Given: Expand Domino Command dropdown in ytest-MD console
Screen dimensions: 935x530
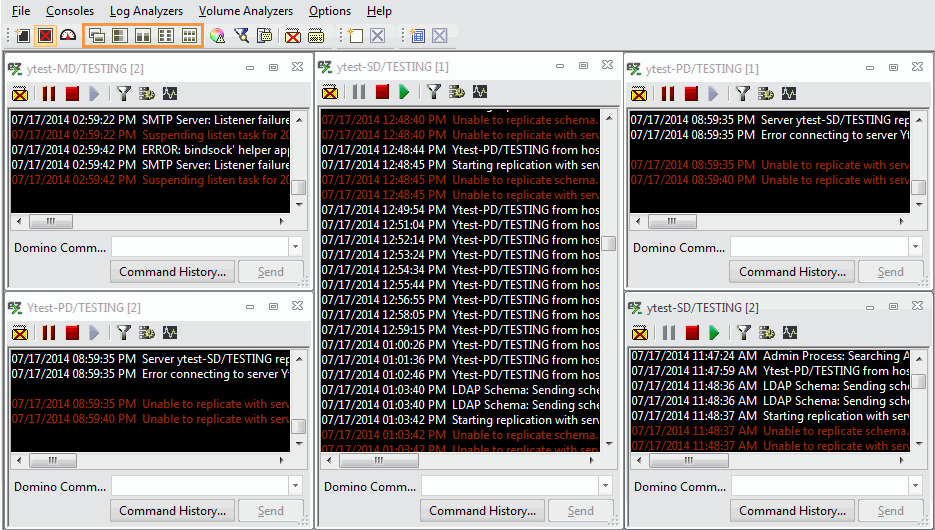Looking at the screenshot, I should pos(295,247).
